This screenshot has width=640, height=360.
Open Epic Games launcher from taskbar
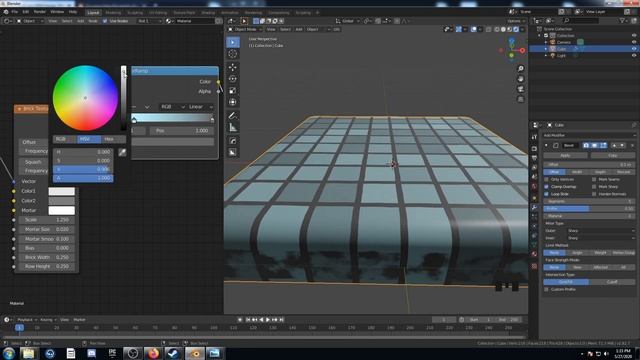[112, 353]
